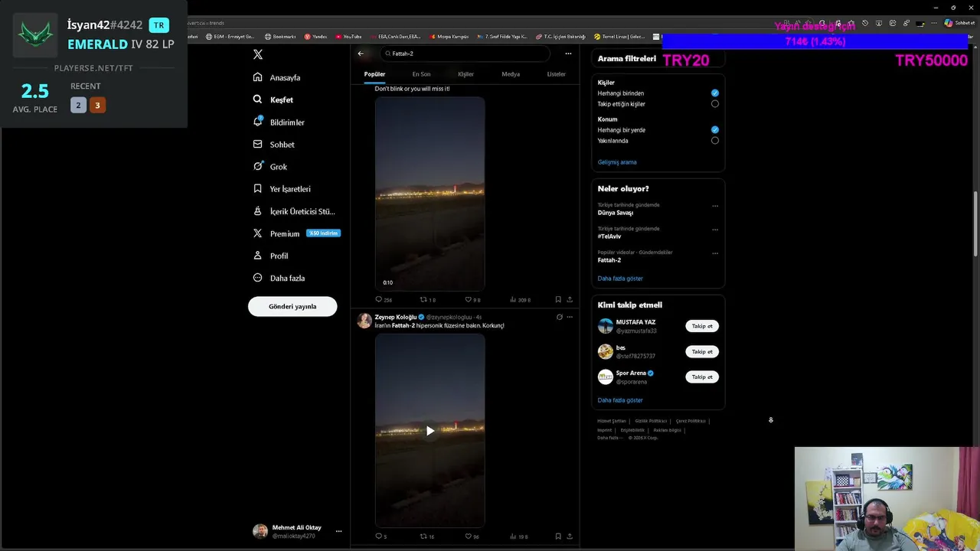
Task: Open Premium page
Action: [x=296, y=233]
